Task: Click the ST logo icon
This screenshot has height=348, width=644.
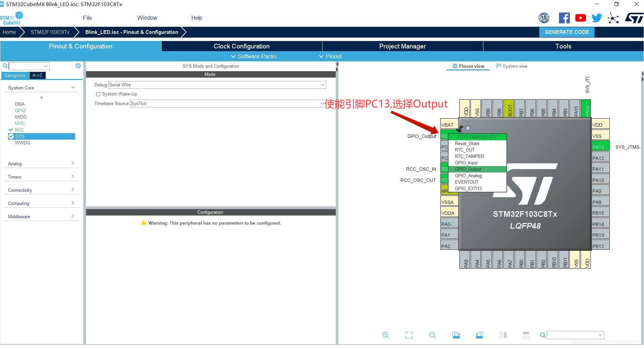Action: 634,18
